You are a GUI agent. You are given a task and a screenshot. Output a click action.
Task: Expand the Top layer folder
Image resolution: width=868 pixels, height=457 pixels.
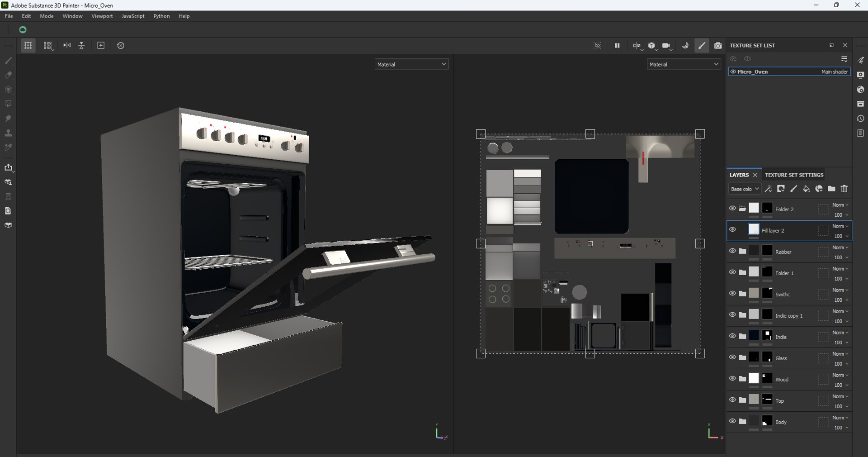[742, 400]
